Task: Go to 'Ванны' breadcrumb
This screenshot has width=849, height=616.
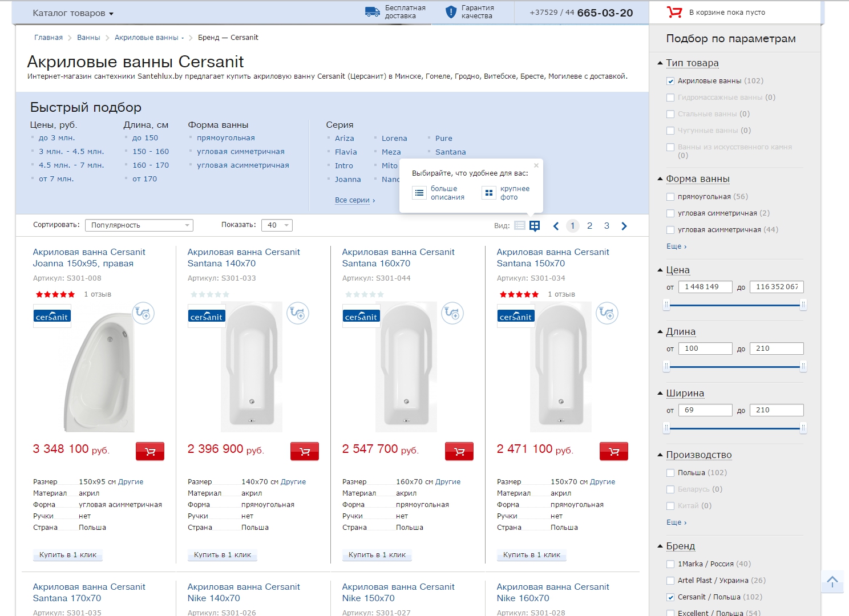Action: [x=88, y=38]
